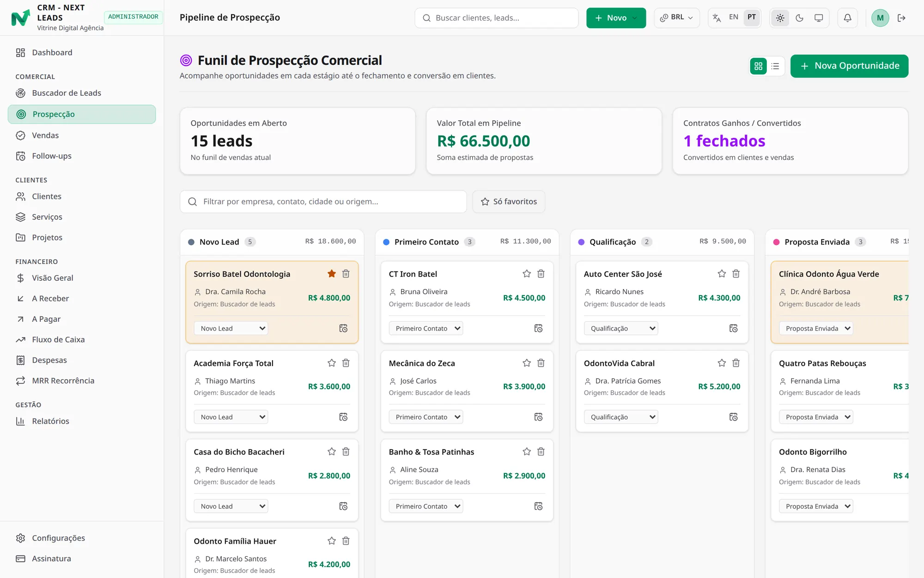Unfavorite Sorriso Batel Odontologia star
Image resolution: width=924 pixels, height=578 pixels.
tap(332, 274)
